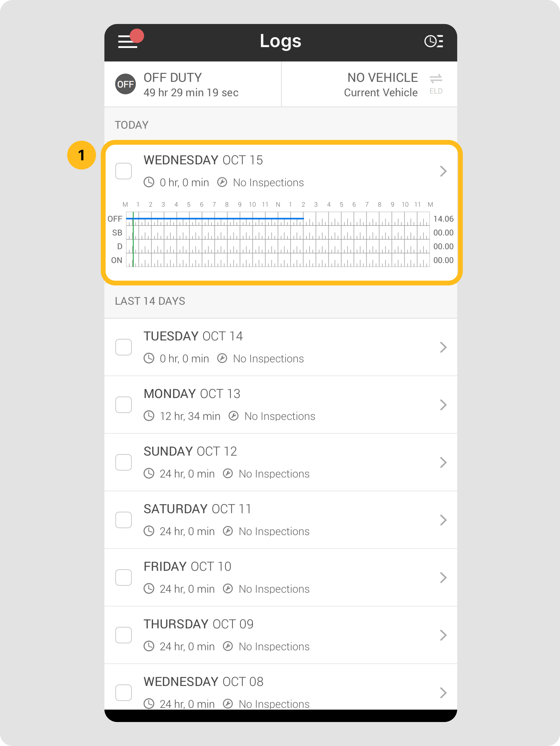560x746 pixels.
Task: Open Thursday Oct 09 log via chevron
Action: pos(443,635)
